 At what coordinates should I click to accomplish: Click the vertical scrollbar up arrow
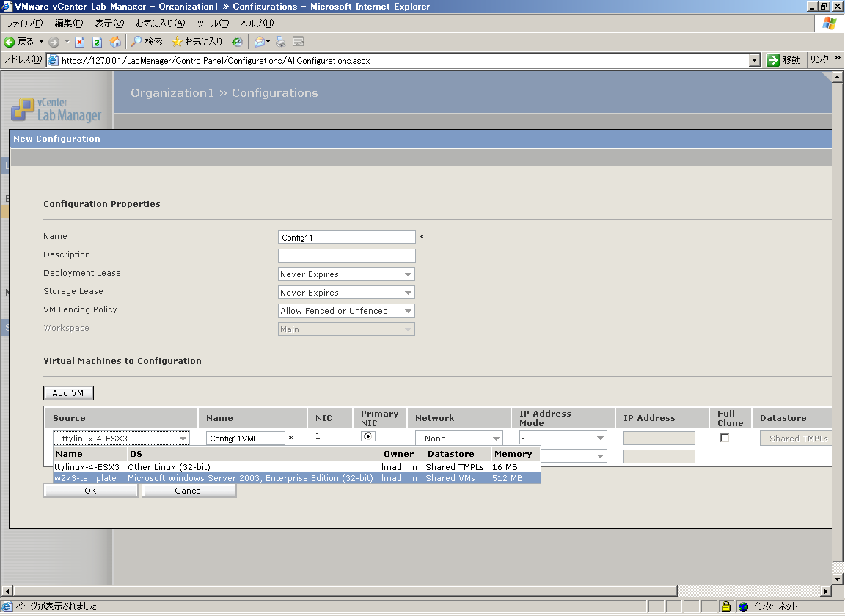pos(838,76)
